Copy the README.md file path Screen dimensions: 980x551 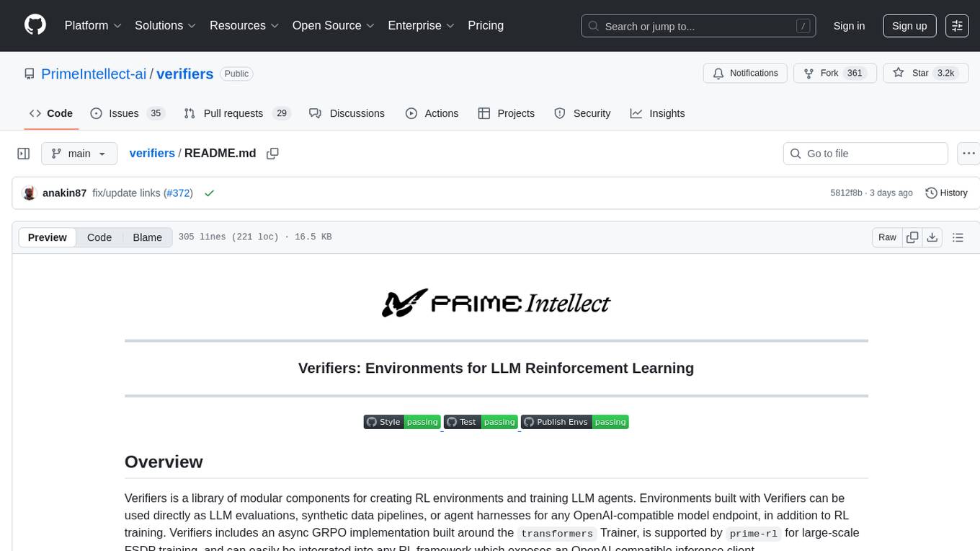[272, 153]
